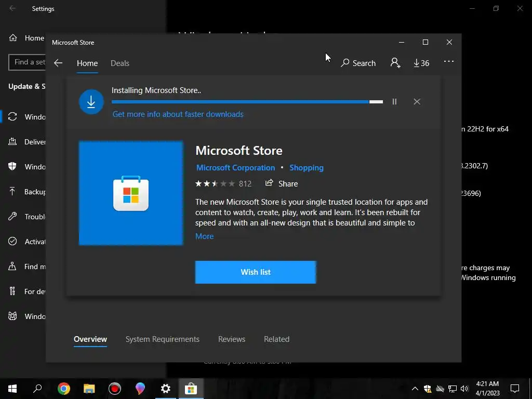Open the clock showing 4:21 AM
Image resolution: width=532 pixels, height=399 pixels.
point(487,389)
